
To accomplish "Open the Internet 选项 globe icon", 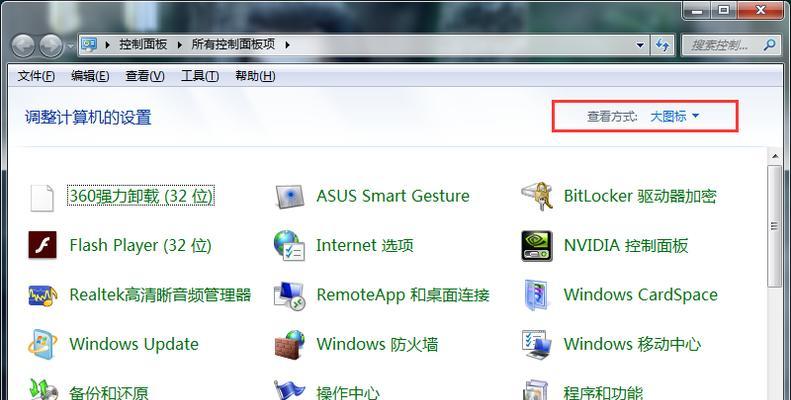I will click(x=290, y=245).
